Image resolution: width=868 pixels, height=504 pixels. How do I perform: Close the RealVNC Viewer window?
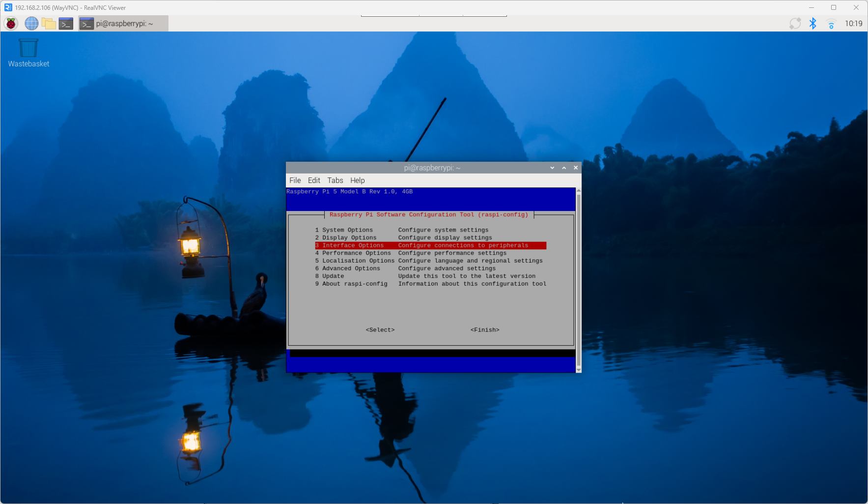click(x=856, y=7)
